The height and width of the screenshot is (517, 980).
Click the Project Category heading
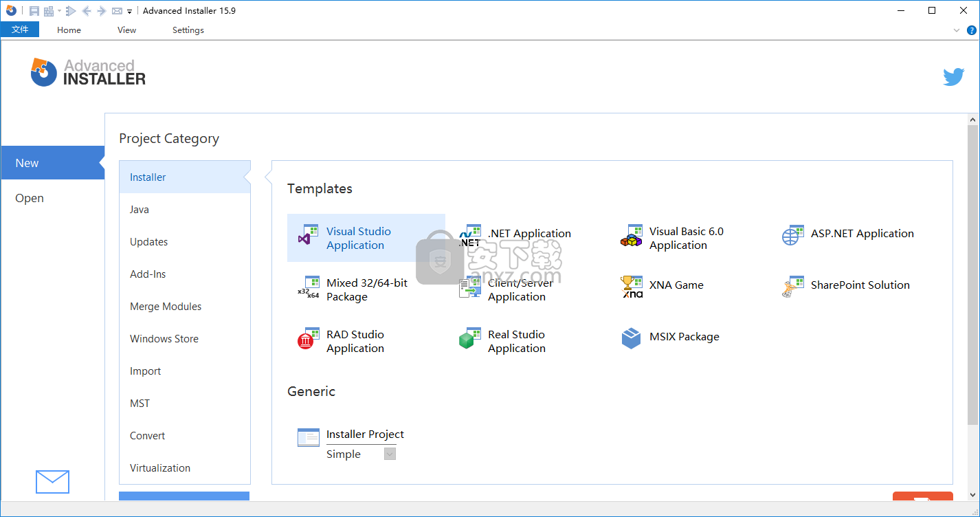coord(169,138)
